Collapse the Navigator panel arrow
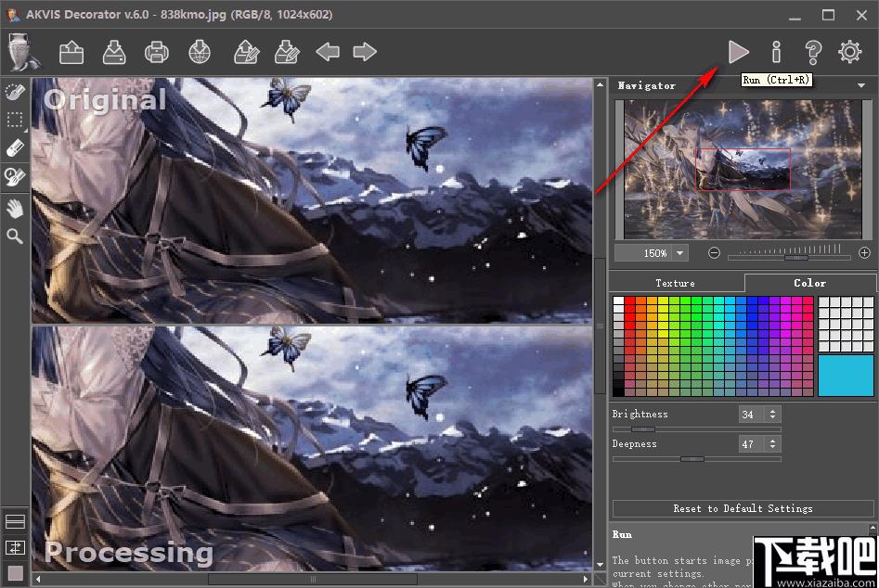 [x=861, y=85]
